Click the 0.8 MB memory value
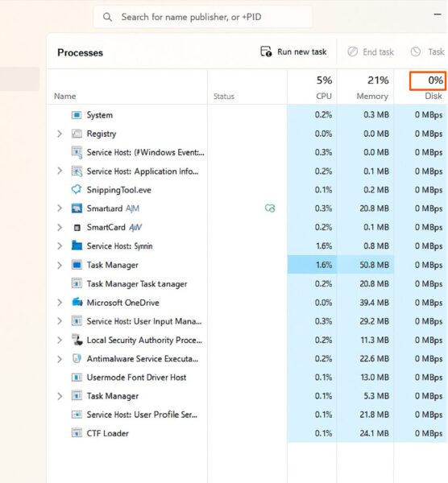Image resolution: width=448 pixels, height=483 pixels. pos(376,246)
